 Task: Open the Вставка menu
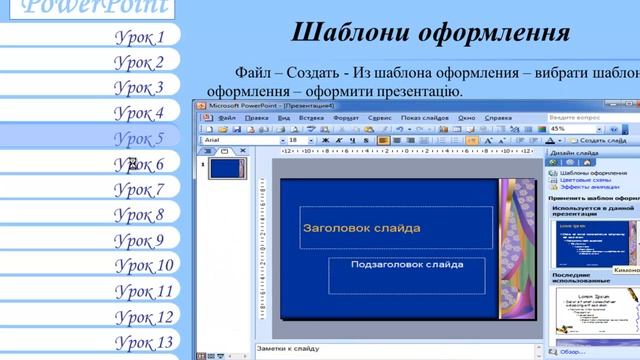coord(311,118)
